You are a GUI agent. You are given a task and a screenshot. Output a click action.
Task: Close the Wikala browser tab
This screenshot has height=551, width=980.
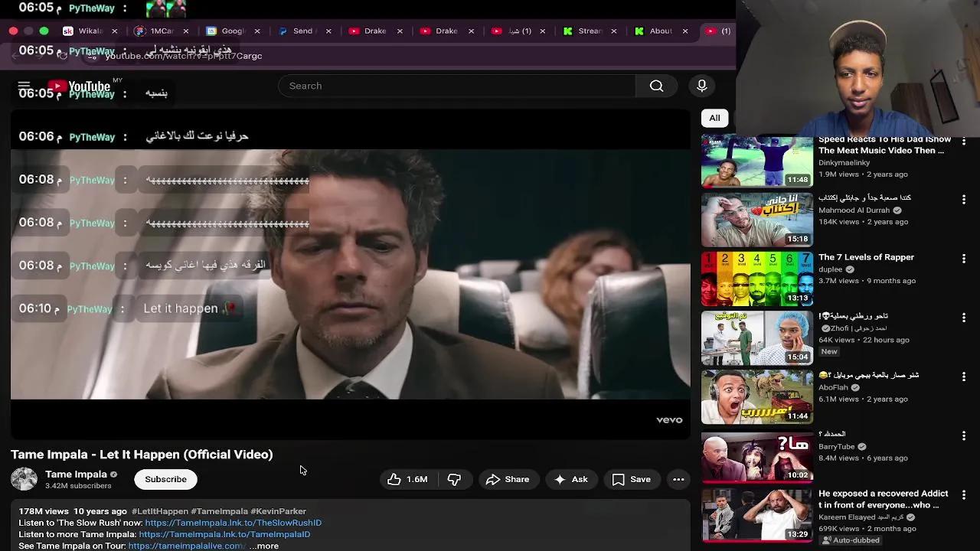coord(115,31)
